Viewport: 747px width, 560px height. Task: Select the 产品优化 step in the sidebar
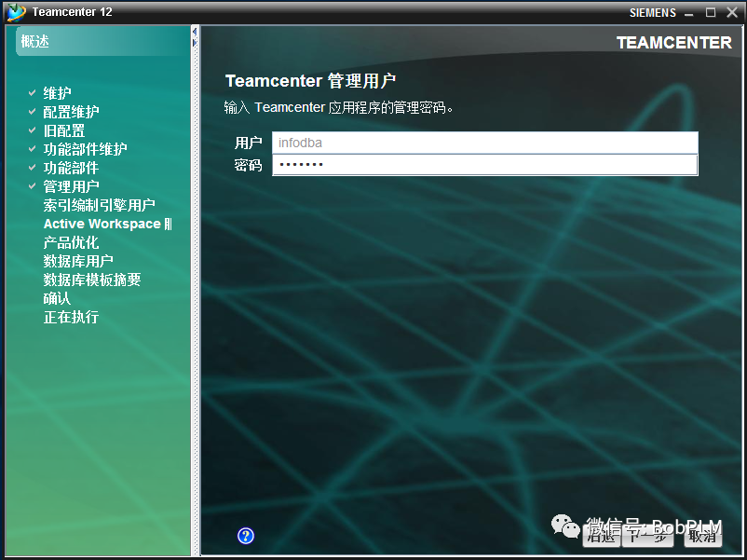(x=71, y=242)
